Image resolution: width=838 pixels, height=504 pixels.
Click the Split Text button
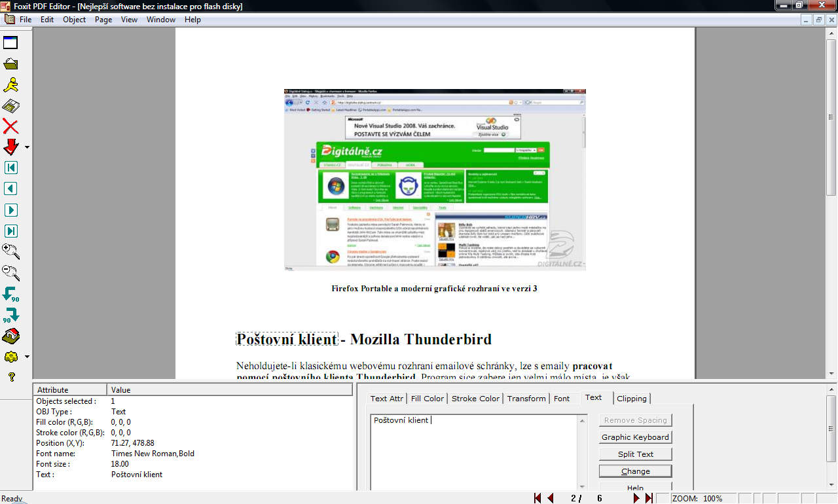635,454
